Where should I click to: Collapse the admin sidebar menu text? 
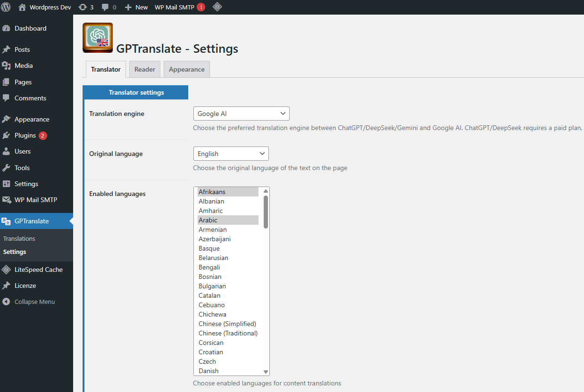35,302
